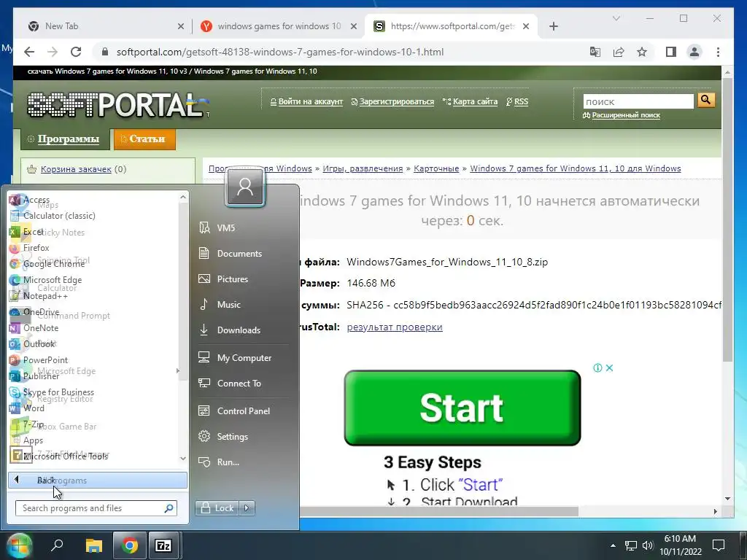Open a new browser tab with plus

(554, 26)
